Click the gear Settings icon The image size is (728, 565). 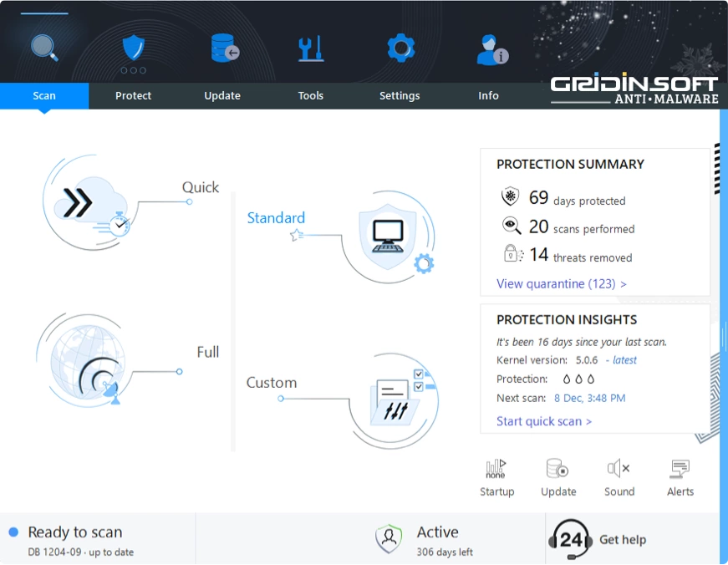(400, 48)
